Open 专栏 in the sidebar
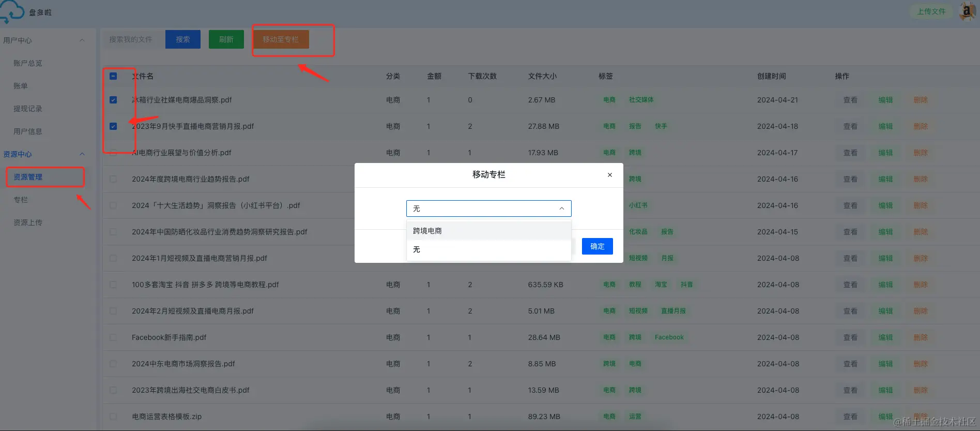The width and height of the screenshot is (980, 431). click(x=21, y=200)
